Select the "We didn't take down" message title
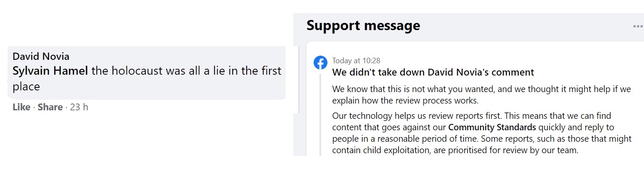 [433, 73]
